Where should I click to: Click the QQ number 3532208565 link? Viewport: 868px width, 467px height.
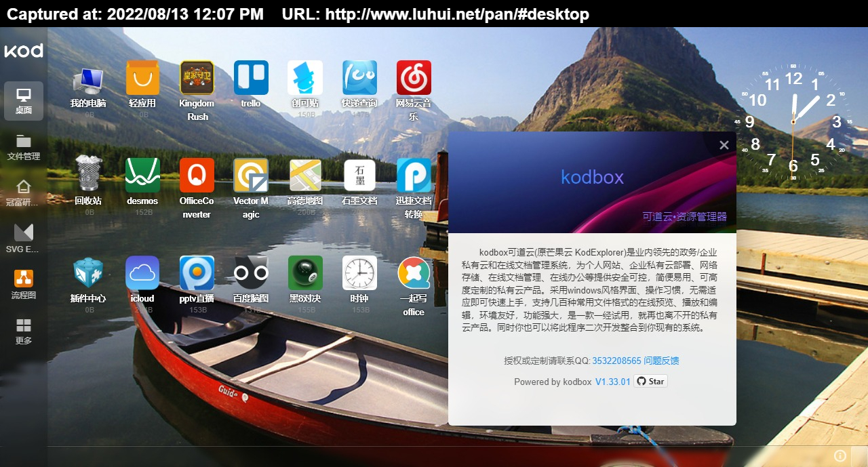click(x=616, y=361)
